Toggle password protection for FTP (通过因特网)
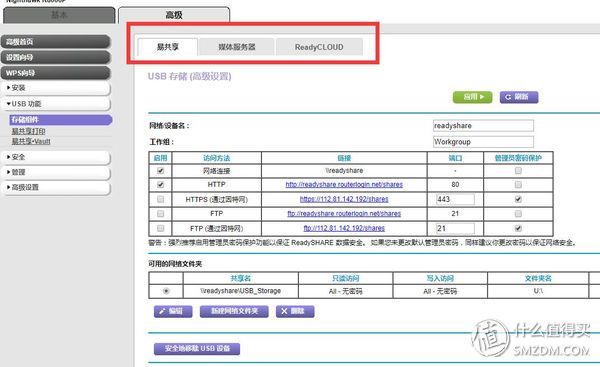600x367 pixels. pyautogui.click(x=518, y=228)
